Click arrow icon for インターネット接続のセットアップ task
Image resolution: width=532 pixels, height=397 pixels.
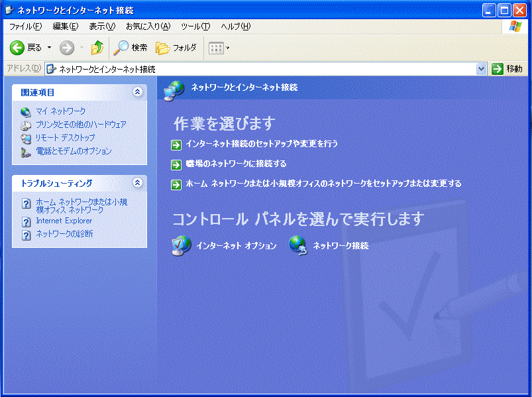click(176, 145)
